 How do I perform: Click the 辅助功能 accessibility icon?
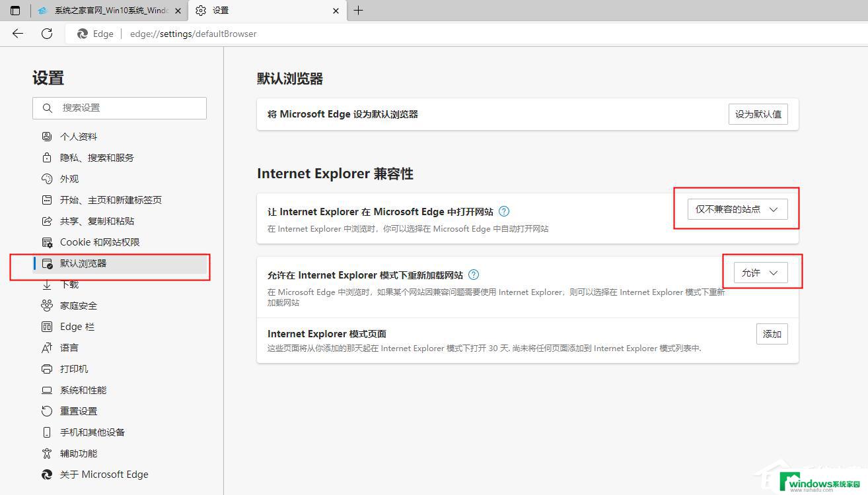[47, 453]
